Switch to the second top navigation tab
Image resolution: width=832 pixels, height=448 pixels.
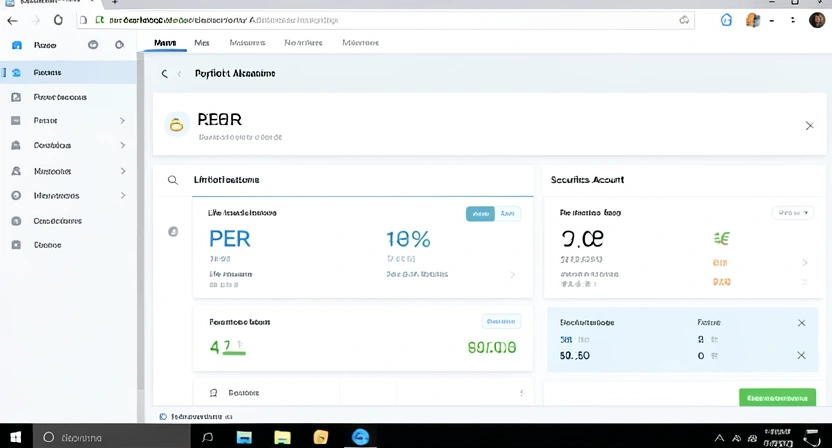202,43
